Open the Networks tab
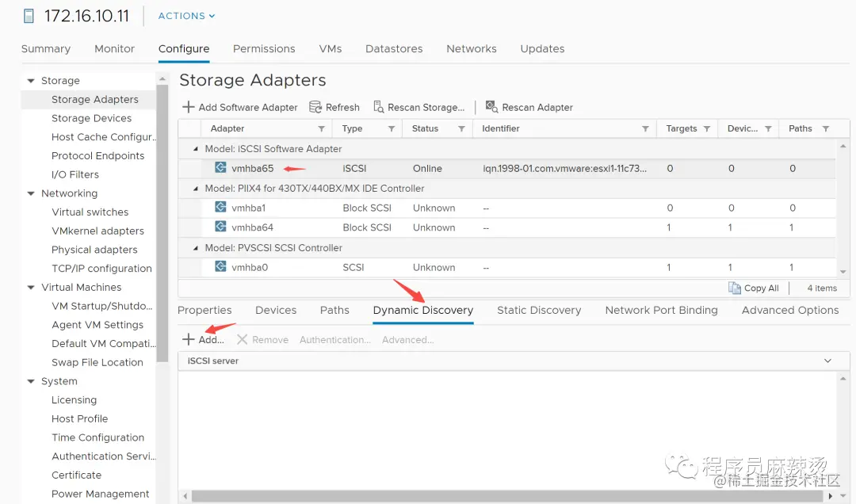Image resolution: width=856 pixels, height=504 pixels. point(471,48)
